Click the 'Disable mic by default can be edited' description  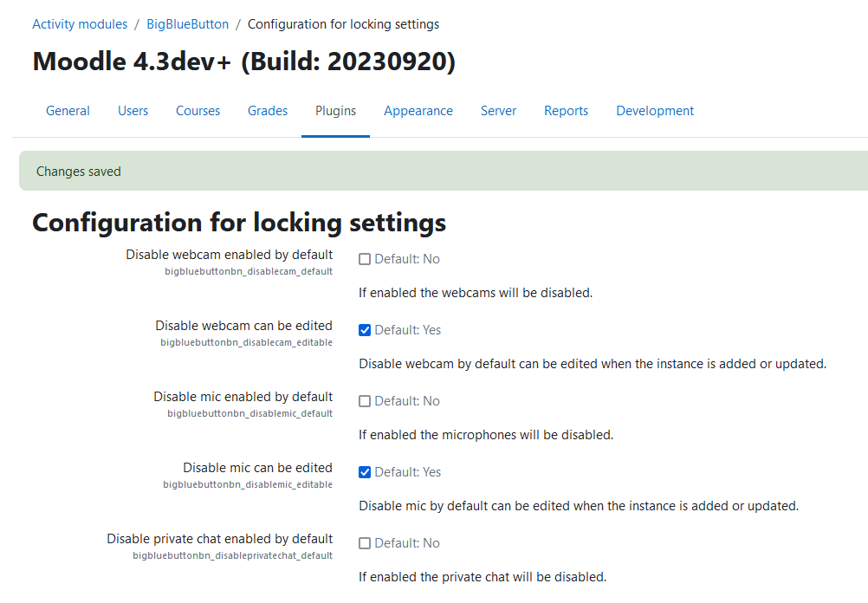pos(579,506)
